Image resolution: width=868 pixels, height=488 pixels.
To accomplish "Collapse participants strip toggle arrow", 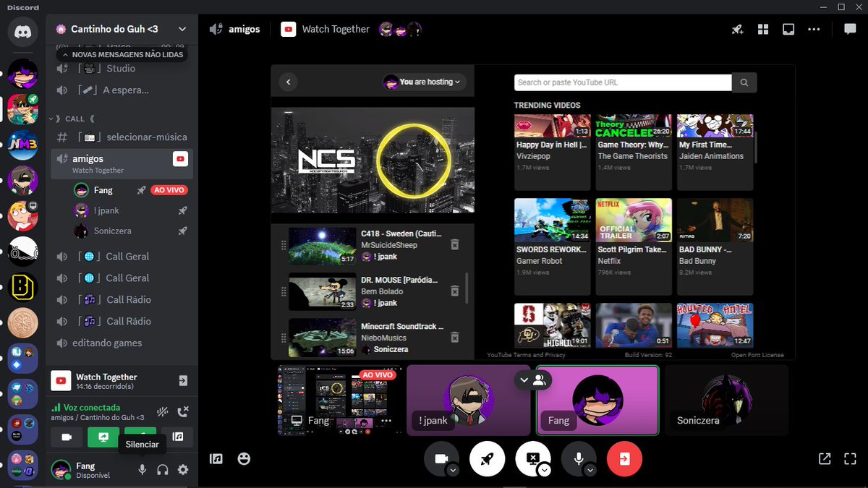I will [524, 379].
